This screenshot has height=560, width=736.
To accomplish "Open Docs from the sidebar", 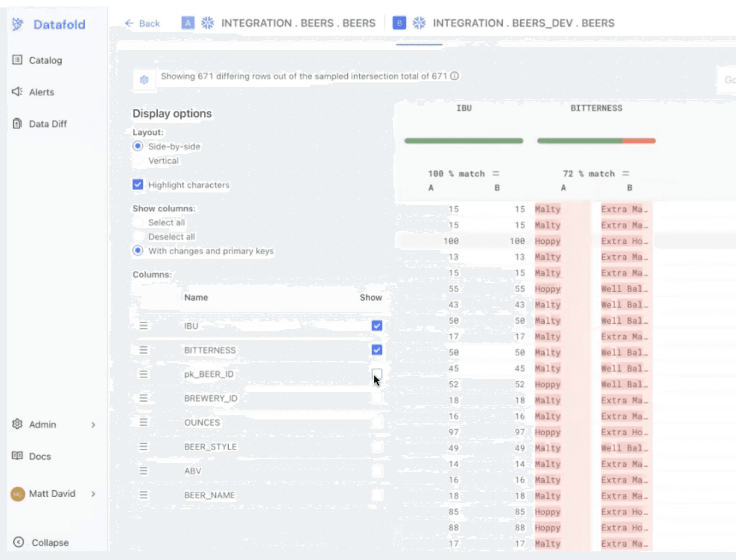I will [32, 456].
